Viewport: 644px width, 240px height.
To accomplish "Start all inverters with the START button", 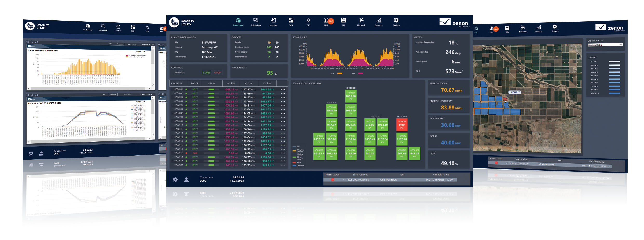I will pos(206,73).
